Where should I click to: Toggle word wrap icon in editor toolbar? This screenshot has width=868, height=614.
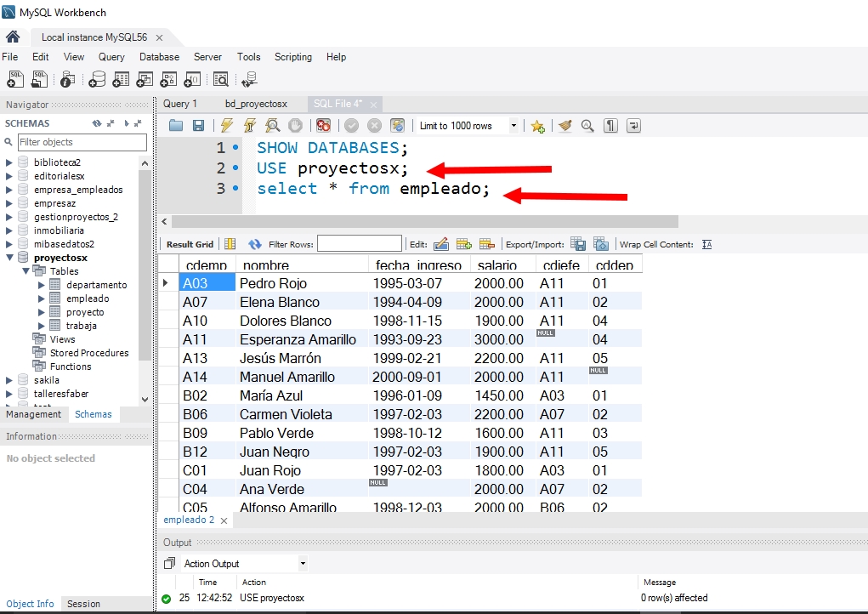coord(633,126)
